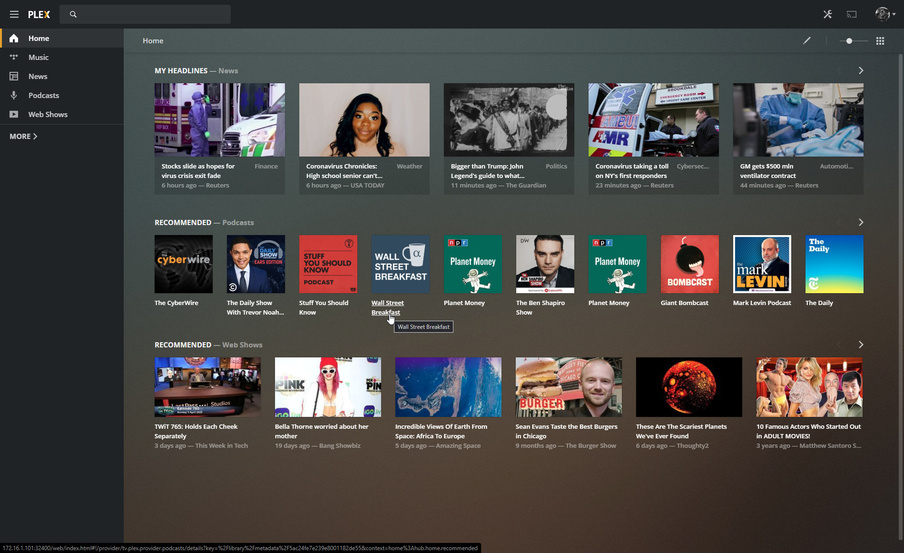
Task: Click the Plex logo
Action: 39,14
